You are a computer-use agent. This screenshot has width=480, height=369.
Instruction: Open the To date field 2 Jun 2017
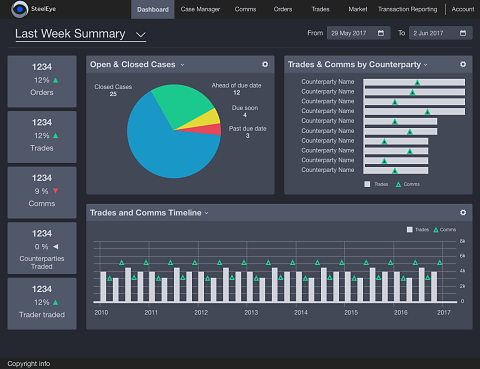click(x=440, y=33)
